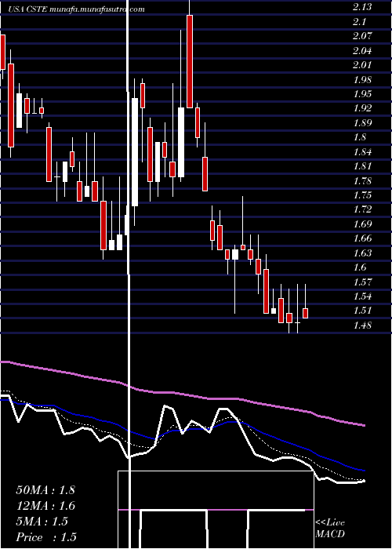The width and height of the screenshot is (392, 549).
Task: Click the 1.72 price axis label
Action: click(x=362, y=209)
